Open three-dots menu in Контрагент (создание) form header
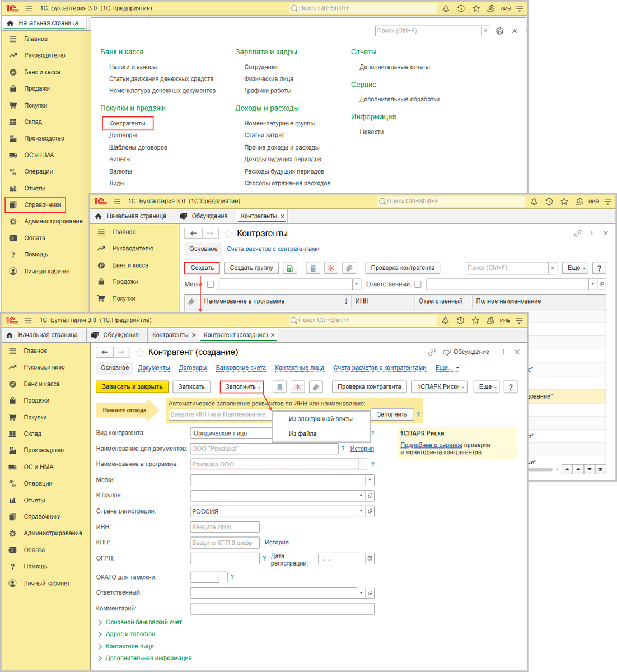This screenshot has width=617, height=672. pos(503,352)
